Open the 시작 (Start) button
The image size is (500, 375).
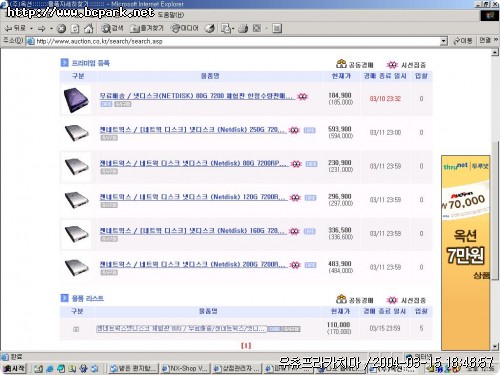(14, 368)
